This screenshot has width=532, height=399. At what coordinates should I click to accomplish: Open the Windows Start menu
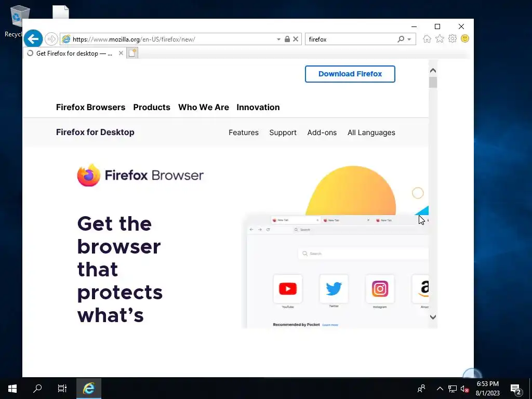pos(12,389)
